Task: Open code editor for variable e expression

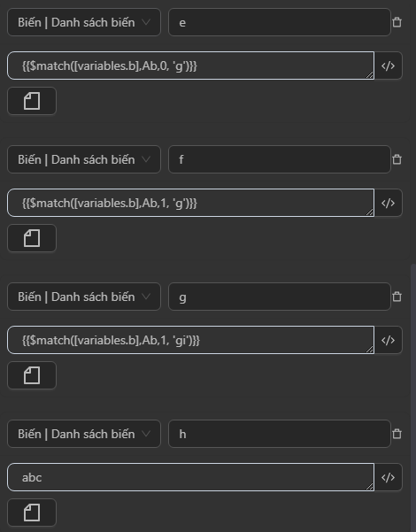Action: click(x=389, y=66)
